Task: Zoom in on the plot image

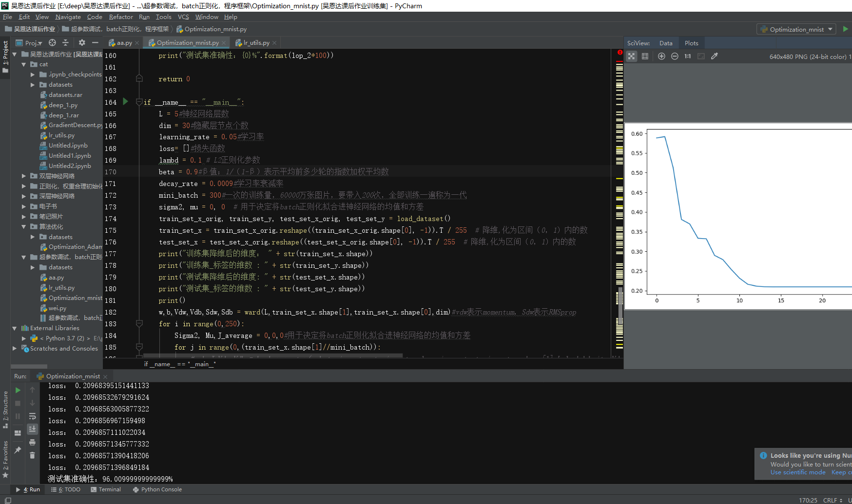Action: coord(661,56)
